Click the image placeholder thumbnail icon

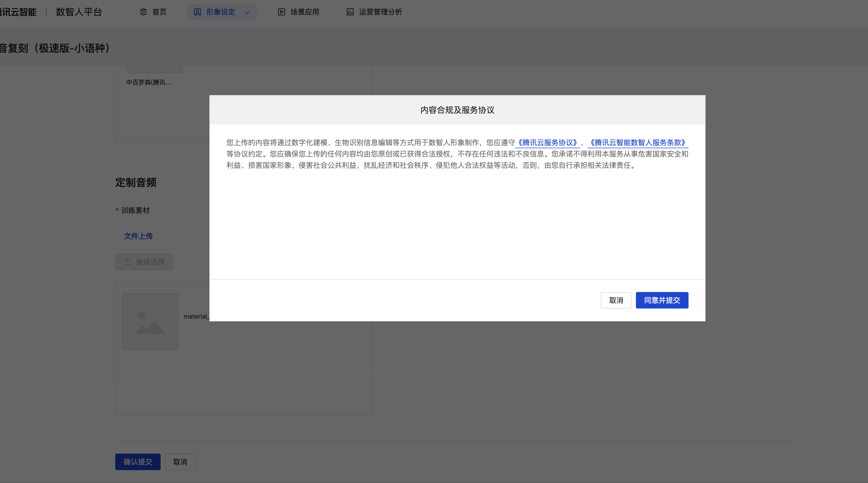(x=150, y=322)
